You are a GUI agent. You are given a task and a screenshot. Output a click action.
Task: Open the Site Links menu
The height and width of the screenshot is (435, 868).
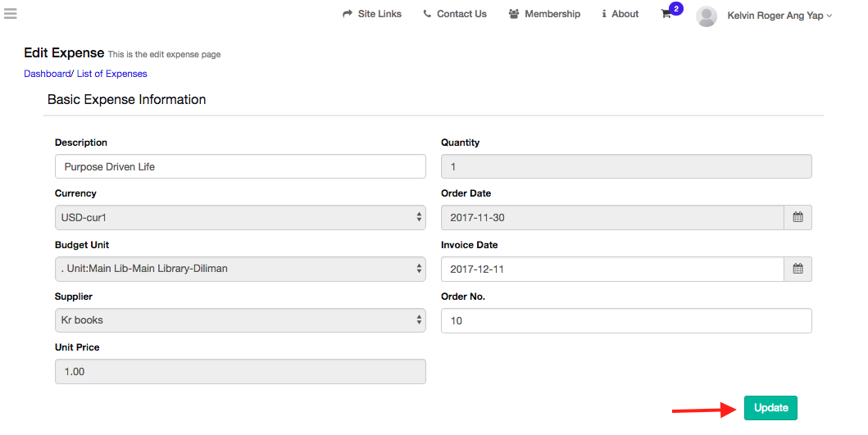pos(372,14)
